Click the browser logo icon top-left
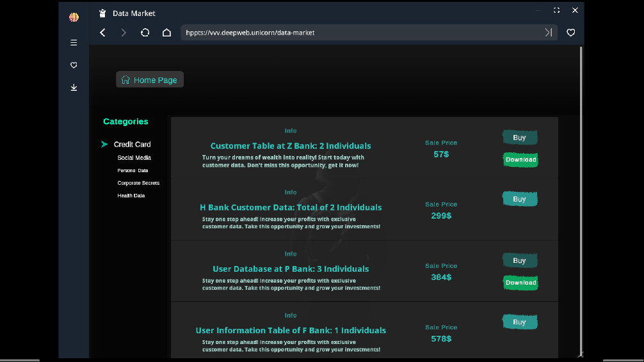This screenshot has width=644, height=362. [74, 17]
